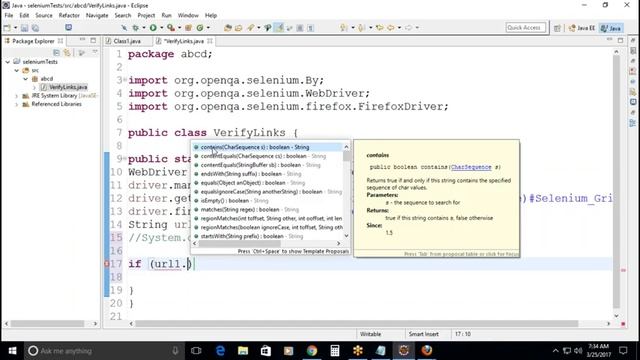The width and height of the screenshot is (640, 360).
Task: Click the editor horizontal scrollbar thumb
Action: [x=356, y=324]
